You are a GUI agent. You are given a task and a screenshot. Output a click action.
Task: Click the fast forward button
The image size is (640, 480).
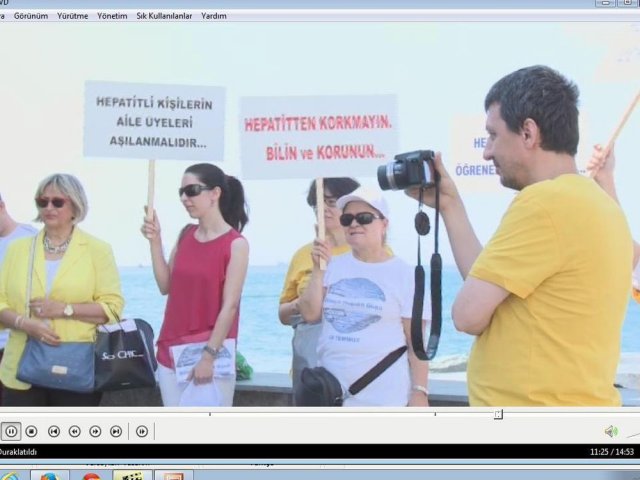click(95, 431)
